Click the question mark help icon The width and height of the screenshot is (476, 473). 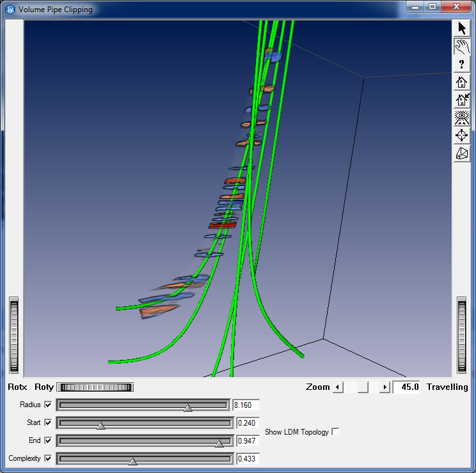pos(461,64)
